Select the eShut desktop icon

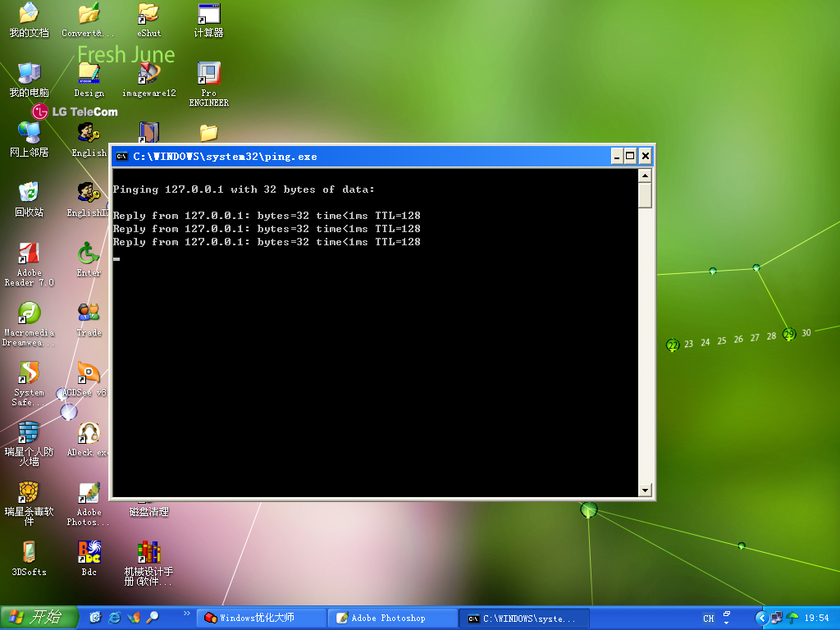click(x=148, y=14)
